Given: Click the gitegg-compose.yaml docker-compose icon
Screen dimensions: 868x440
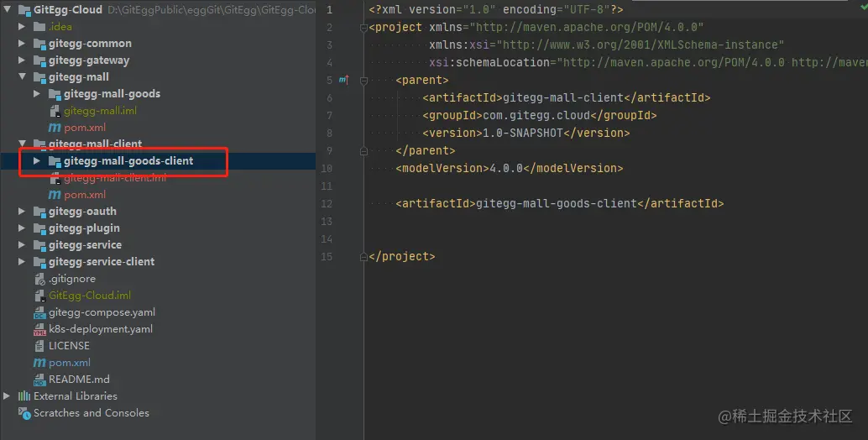Looking at the screenshot, I should pos(39,312).
